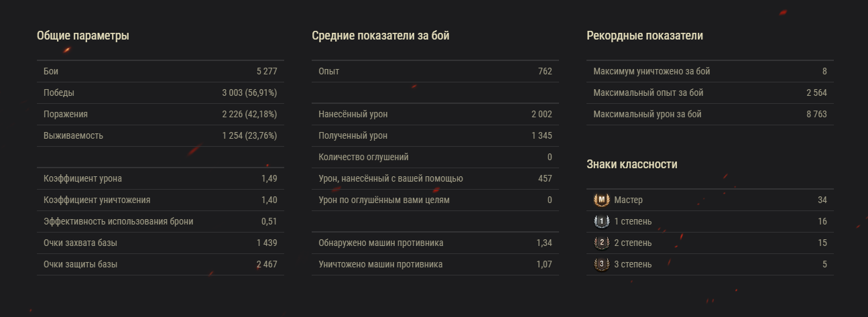Click Максимум уничтожено за бой row
868x317 pixels.
tap(710, 71)
